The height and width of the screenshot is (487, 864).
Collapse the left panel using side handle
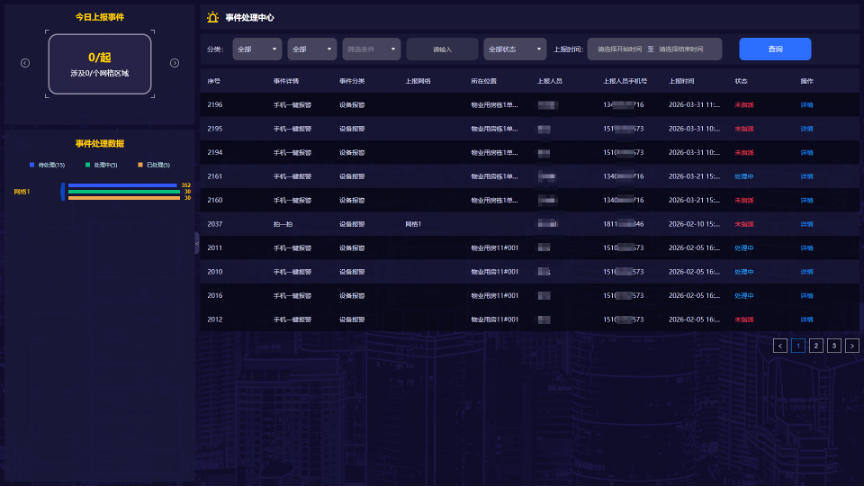coord(197,243)
